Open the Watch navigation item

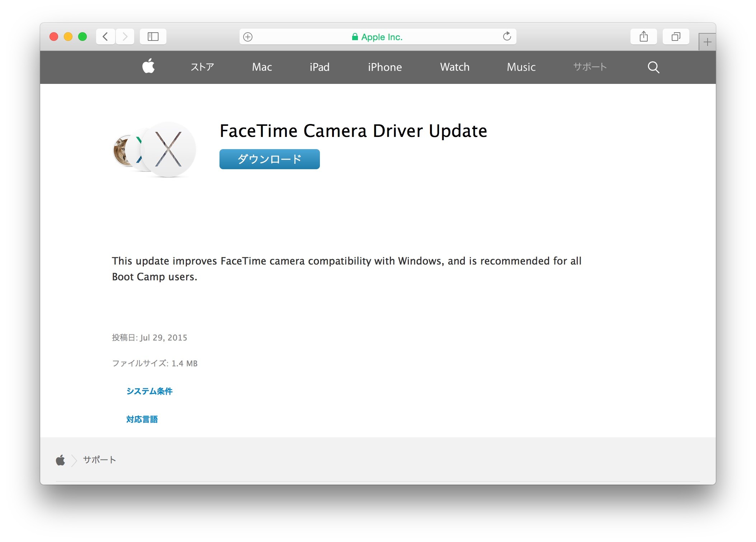click(455, 67)
